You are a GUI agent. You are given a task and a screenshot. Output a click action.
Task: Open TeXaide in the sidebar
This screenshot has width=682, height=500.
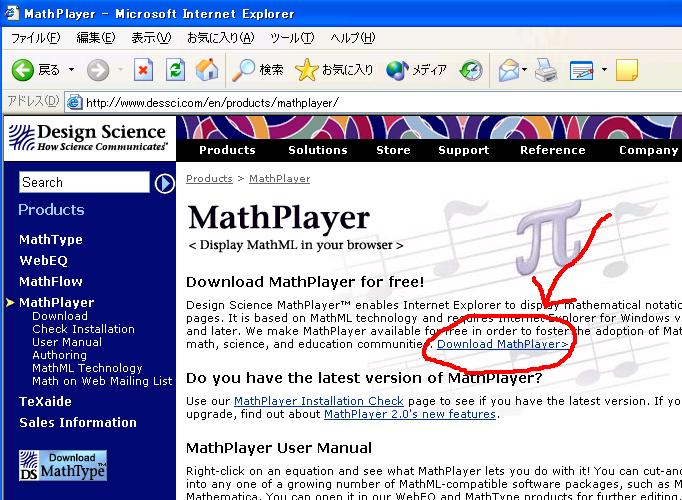[45, 401]
